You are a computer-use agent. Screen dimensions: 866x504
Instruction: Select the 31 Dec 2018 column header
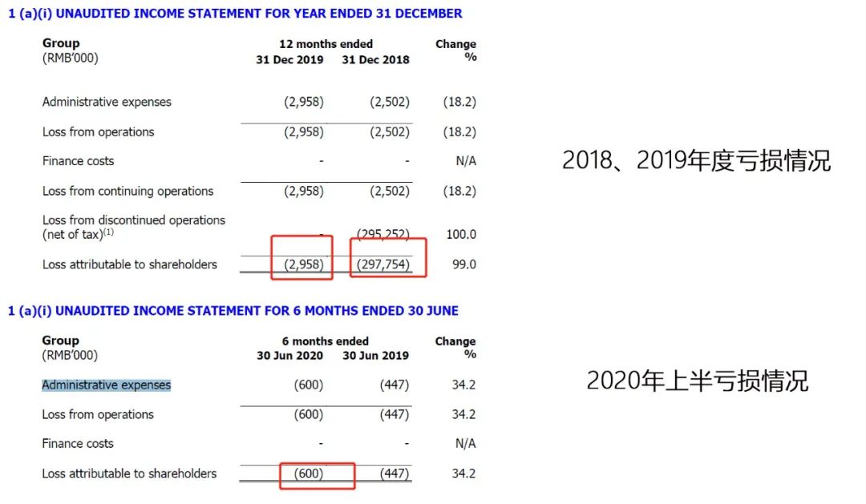pyautogui.click(x=375, y=59)
